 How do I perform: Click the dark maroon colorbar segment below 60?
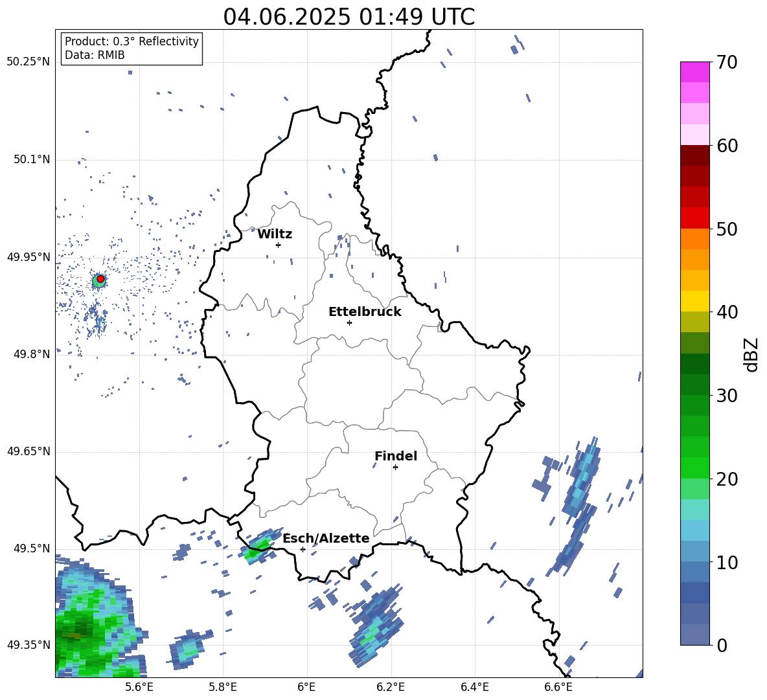click(x=694, y=155)
